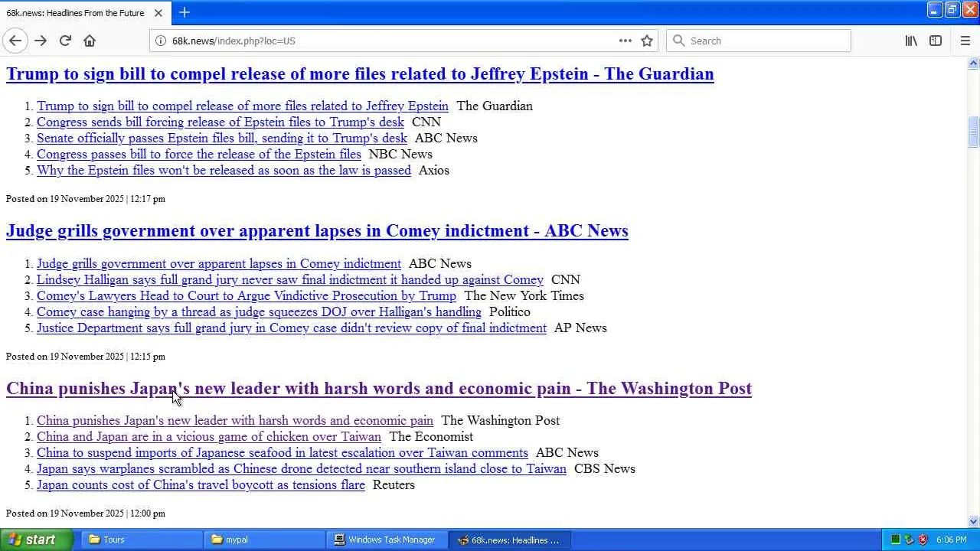The image size is (980, 551).
Task: Open headline China punishes Japan's new leader
Action: tap(379, 388)
